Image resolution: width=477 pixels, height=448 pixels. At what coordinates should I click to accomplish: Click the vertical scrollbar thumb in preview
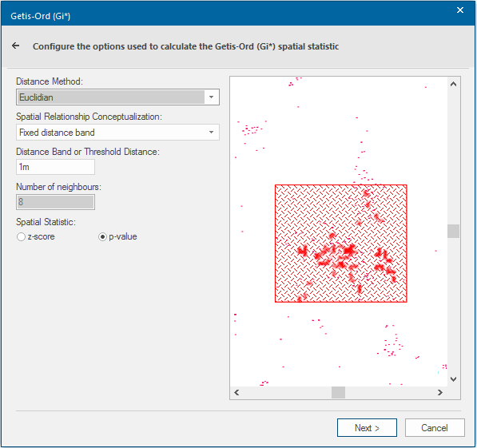[453, 231]
